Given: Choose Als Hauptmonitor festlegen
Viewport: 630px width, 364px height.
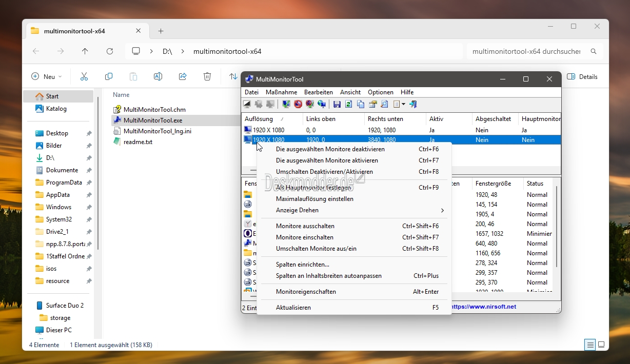Looking at the screenshot, I should [x=354, y=188].
